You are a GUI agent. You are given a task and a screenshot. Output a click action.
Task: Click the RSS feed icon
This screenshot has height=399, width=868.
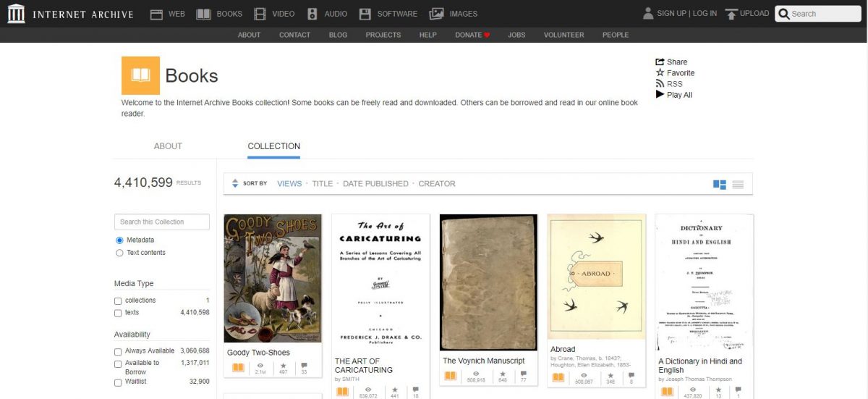[660, 84]
